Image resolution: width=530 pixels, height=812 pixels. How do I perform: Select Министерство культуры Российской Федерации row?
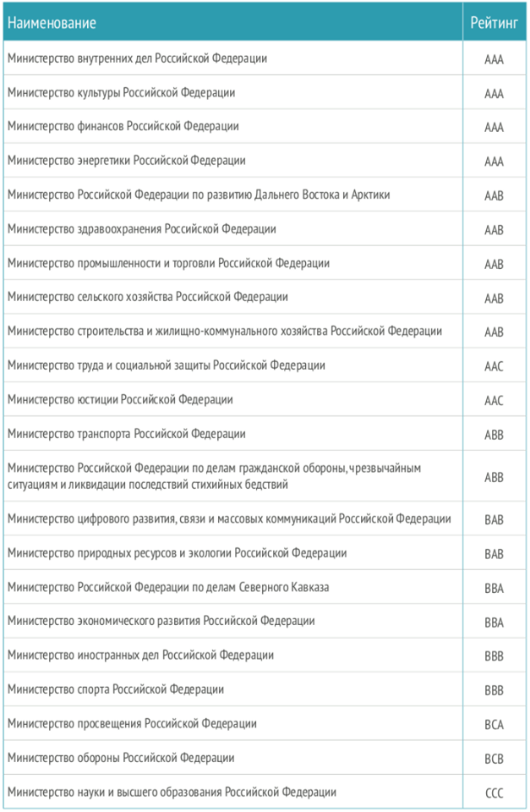coord(265,92)
